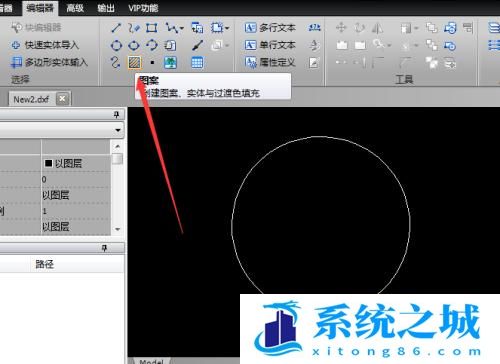Click the 快速实体导入 button
This screenshot has width=500, height=364.
pyautogui.click(x=45, y=45)
